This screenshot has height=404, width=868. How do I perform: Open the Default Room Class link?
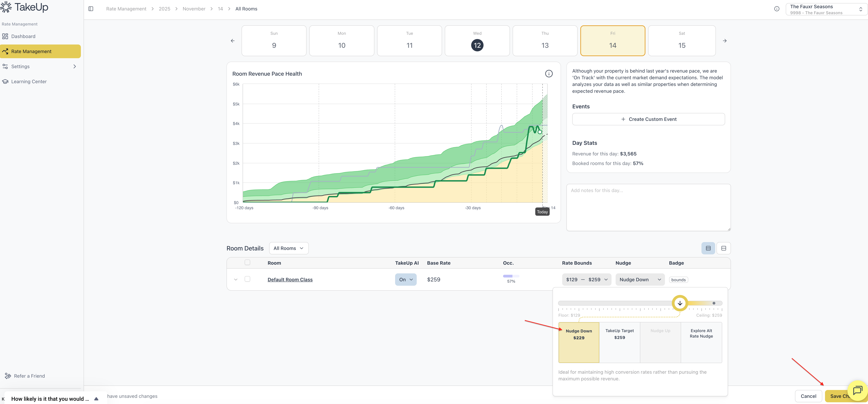290,279
